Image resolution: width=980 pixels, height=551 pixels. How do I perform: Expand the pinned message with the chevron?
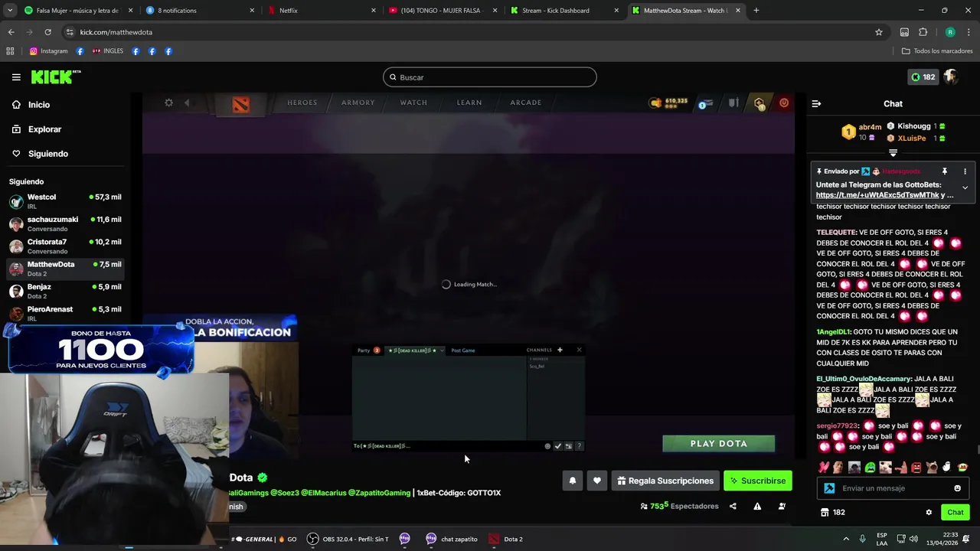[965, 187]
